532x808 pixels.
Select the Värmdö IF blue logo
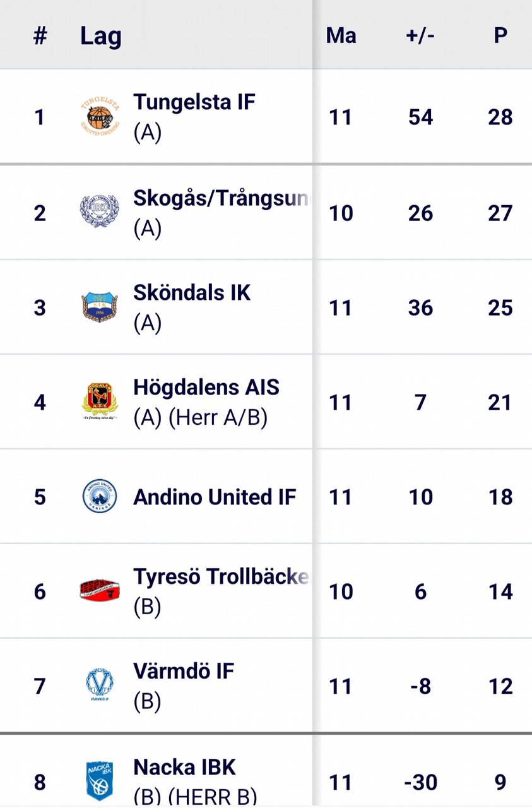pos(100,686)
